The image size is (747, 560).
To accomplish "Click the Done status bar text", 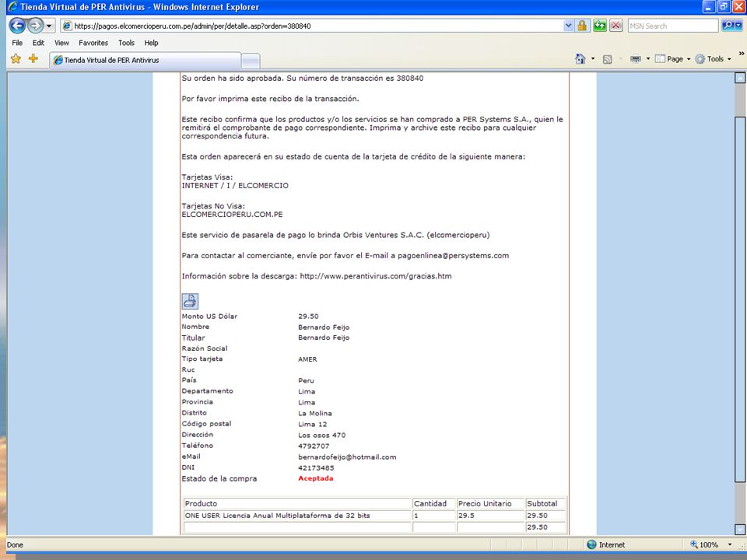I will 15,544.
